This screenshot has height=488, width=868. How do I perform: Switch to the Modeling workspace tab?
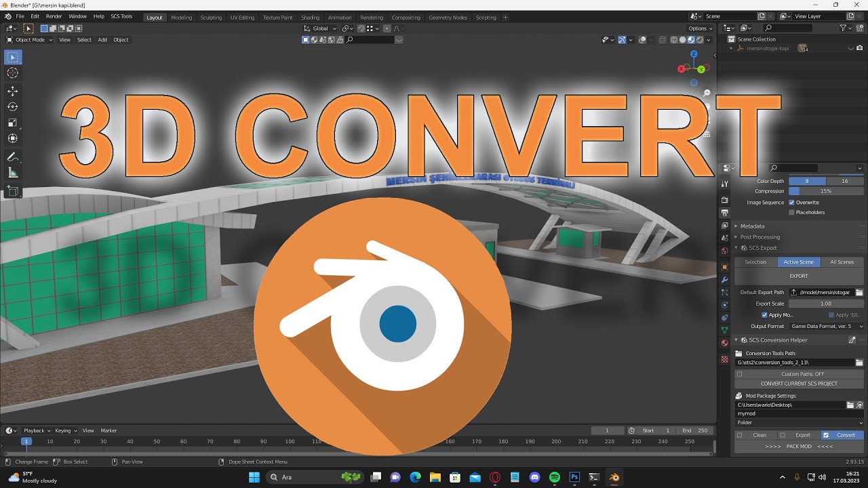(181, 17)
